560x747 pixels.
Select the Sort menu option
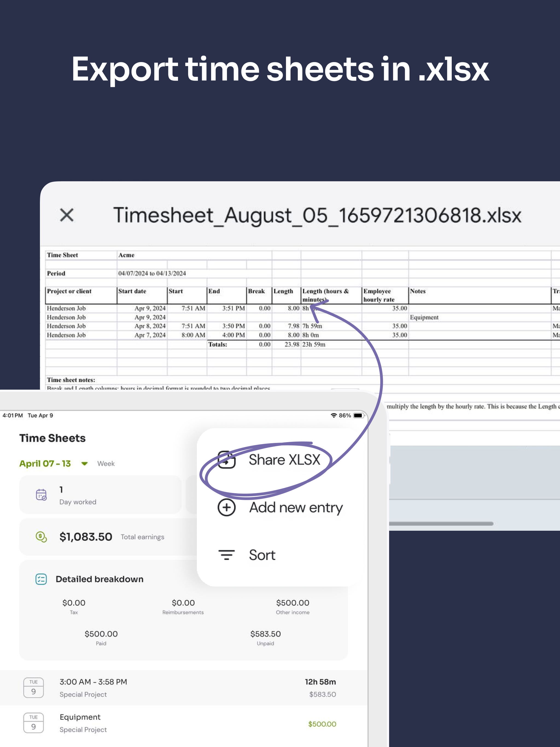click(262, 555)
